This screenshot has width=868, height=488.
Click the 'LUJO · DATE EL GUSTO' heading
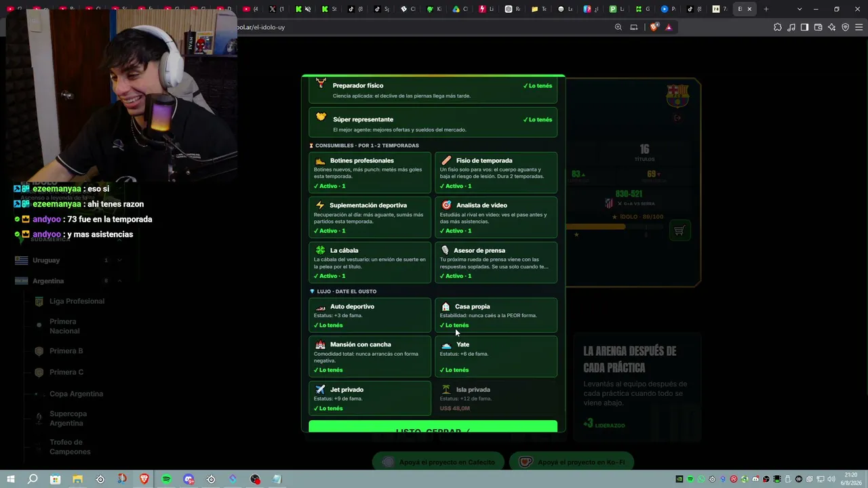(347, 291)
